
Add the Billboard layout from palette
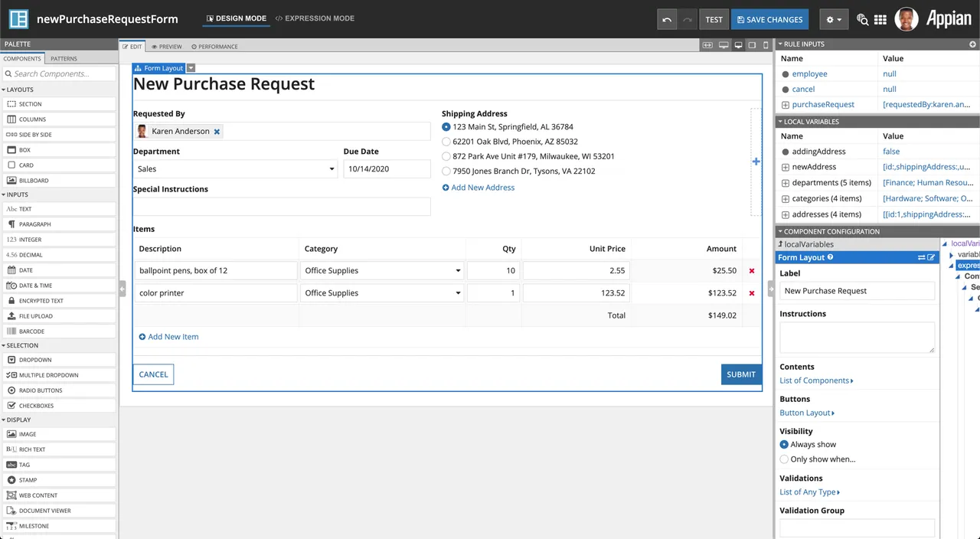click(x=59, y=181)
